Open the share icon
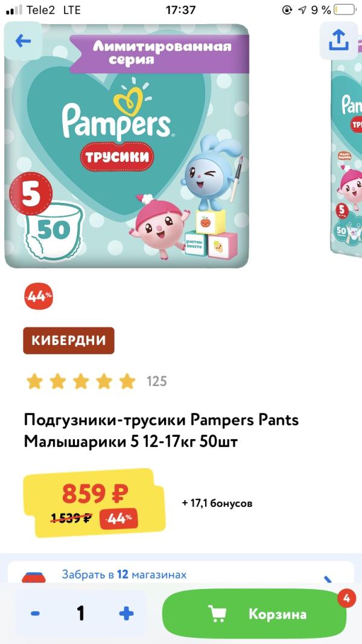 pos(338,40)
